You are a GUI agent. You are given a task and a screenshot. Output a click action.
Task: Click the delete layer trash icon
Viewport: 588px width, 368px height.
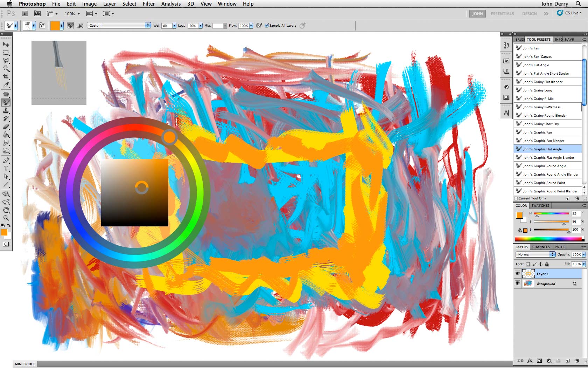click(577, 361)
